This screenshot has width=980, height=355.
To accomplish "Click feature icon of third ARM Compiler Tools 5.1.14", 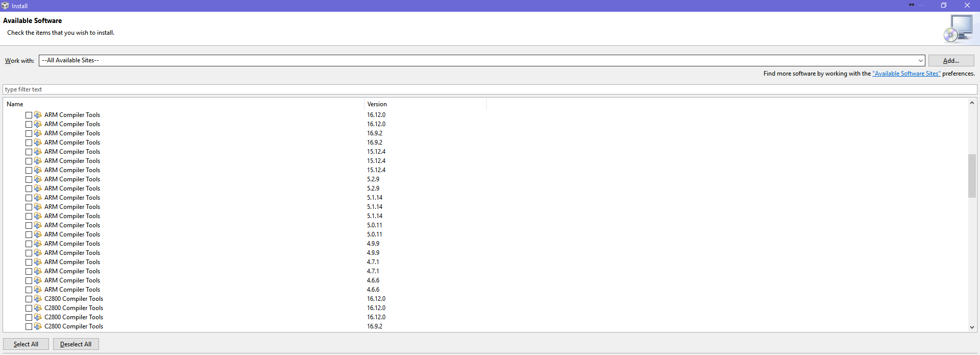I will pos(38,216).
